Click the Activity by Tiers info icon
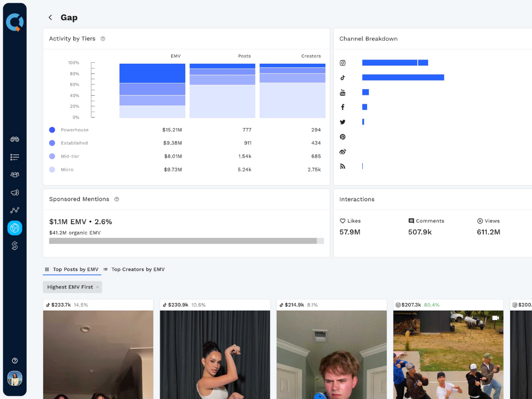The image size is (532, 399). point(103,39)
